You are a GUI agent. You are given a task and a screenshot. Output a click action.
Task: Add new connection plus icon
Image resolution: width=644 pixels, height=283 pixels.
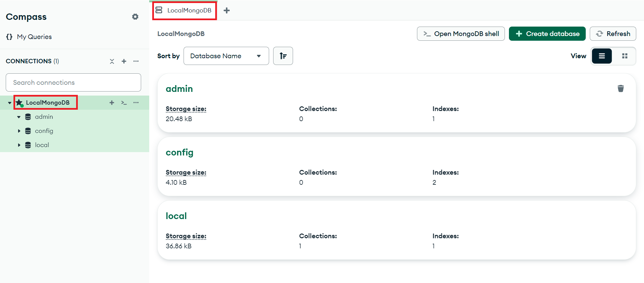pyautogui.click(x=124, y=61)
